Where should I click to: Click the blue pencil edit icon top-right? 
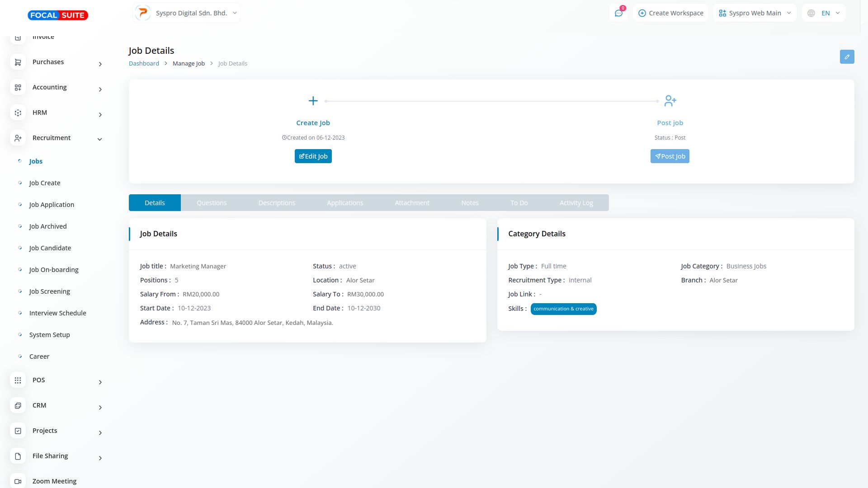coord(847,57)
